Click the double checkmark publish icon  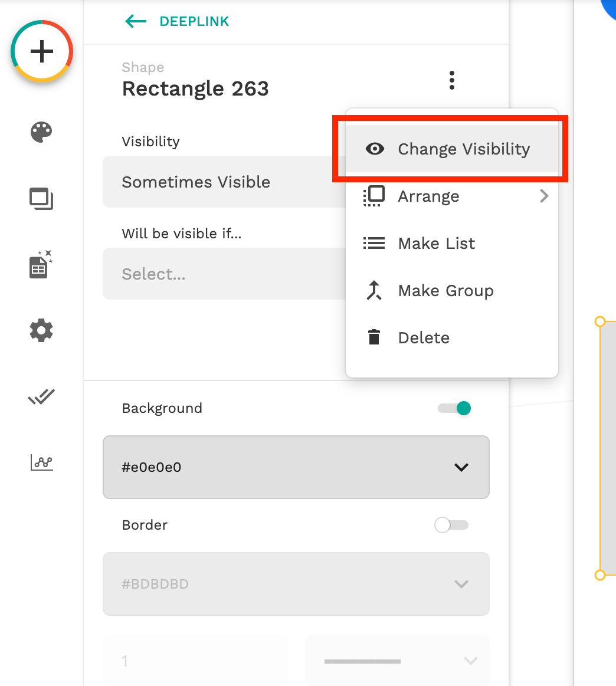(41, 397)
